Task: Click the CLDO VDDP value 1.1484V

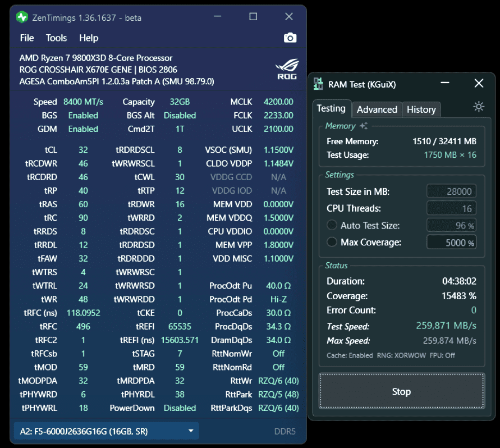Action: pos(278,164)
